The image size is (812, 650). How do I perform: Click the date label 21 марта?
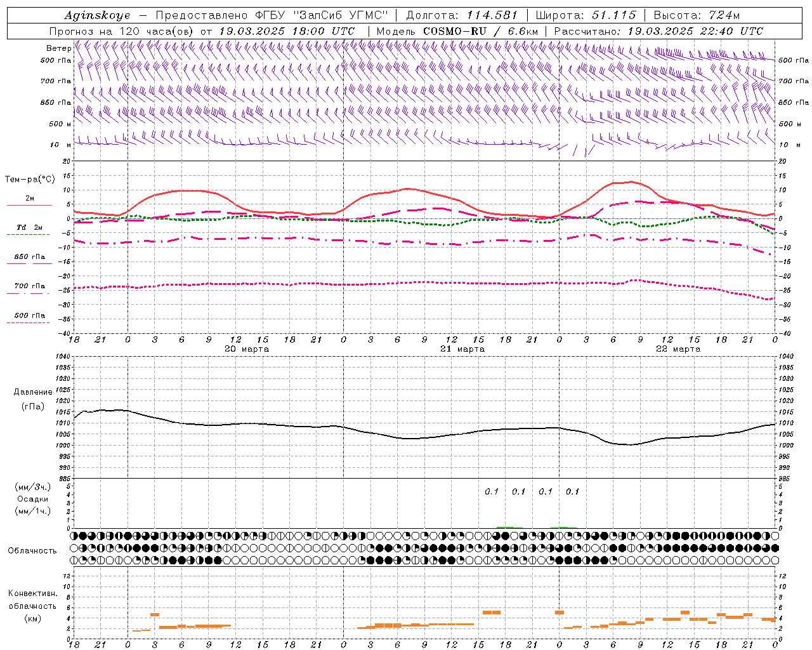[462, 349]
